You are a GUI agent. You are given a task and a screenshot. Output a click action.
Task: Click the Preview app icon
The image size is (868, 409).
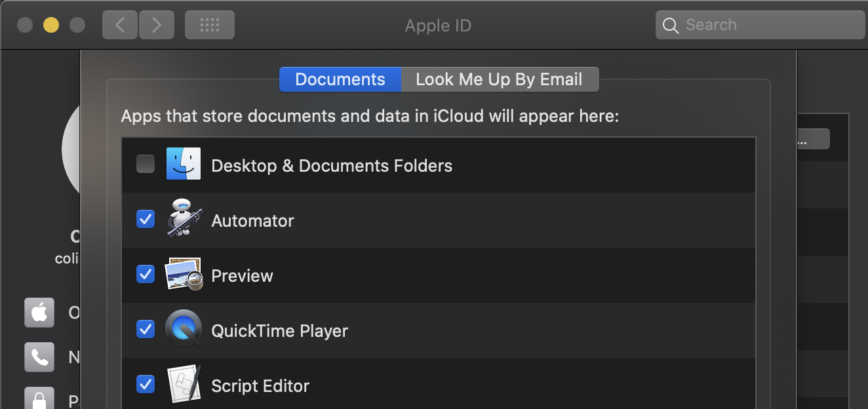point(183,274)
